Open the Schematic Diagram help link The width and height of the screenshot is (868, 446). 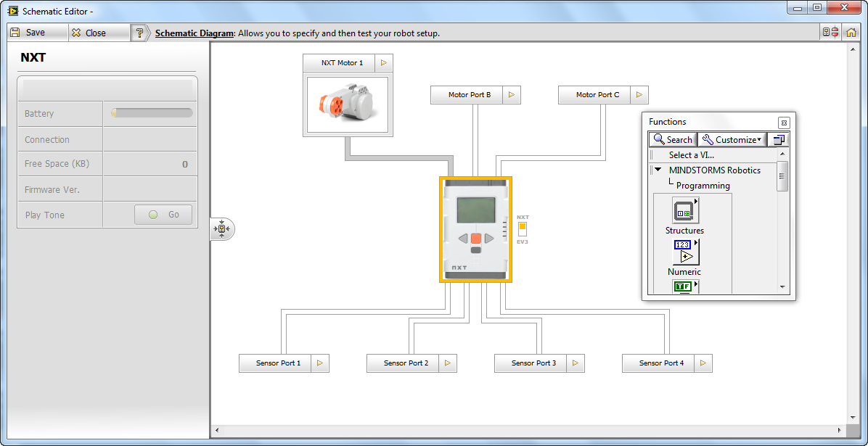[194, 33]
